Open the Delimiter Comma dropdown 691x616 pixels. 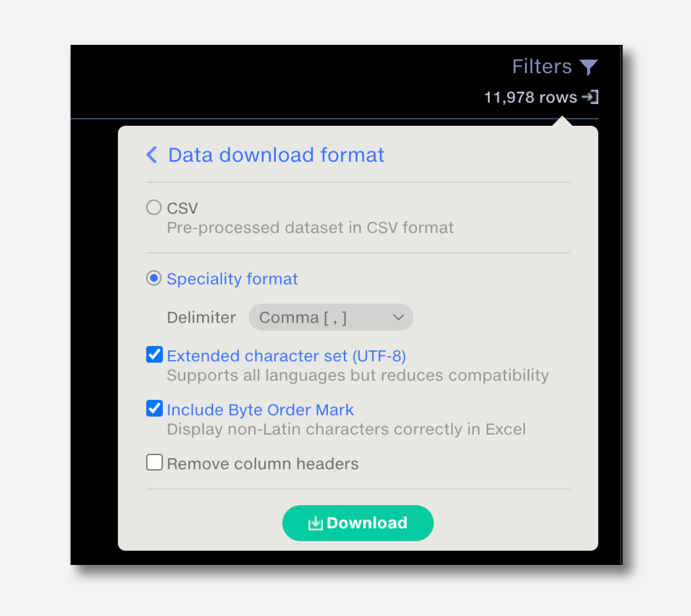pyautogui.click(x=331, y=317)
